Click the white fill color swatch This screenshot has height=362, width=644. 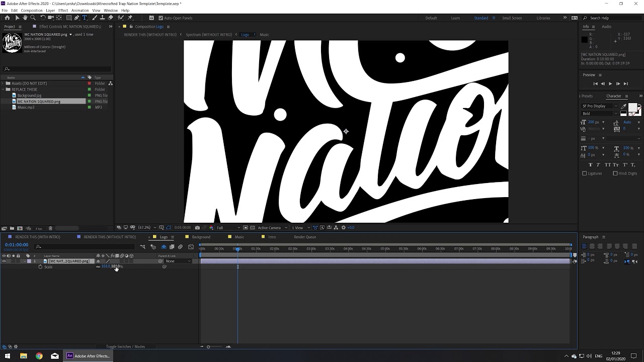(x=632, y=107)
